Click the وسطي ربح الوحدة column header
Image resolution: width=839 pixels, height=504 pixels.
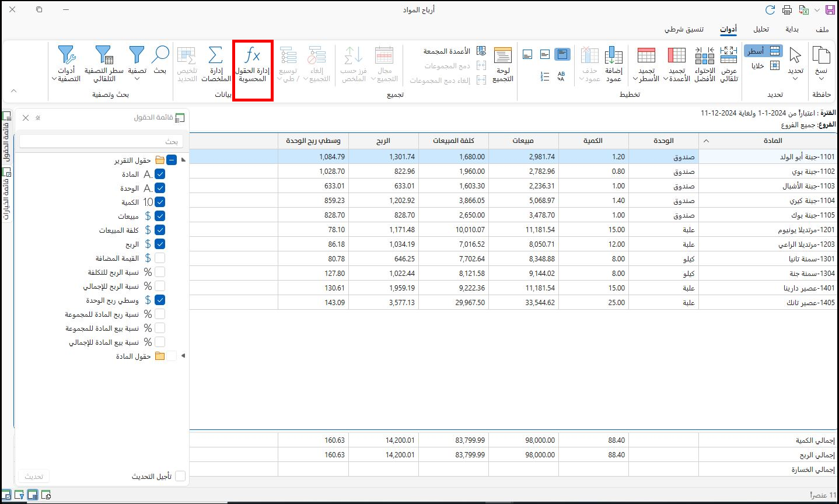click(x=313, y=141)
